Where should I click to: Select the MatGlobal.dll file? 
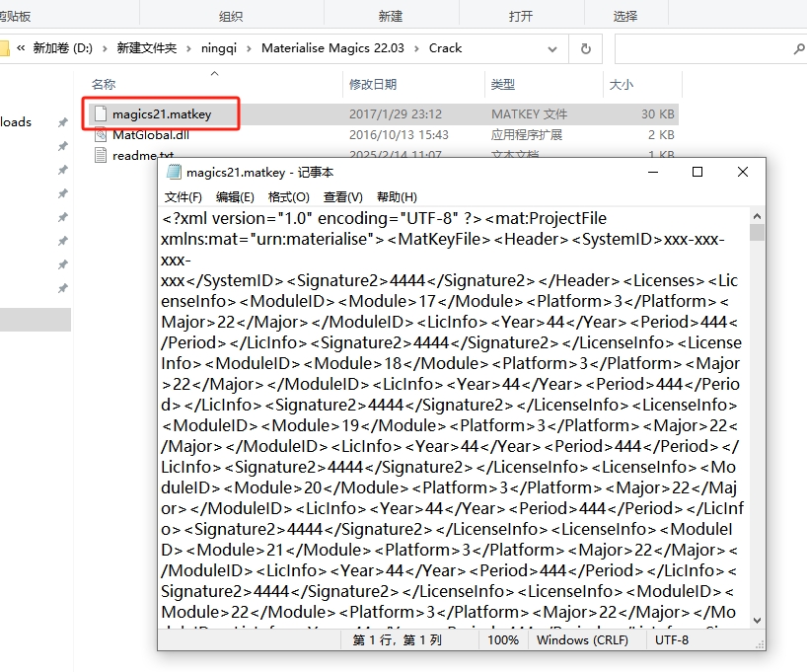click(x=151, y=135)
